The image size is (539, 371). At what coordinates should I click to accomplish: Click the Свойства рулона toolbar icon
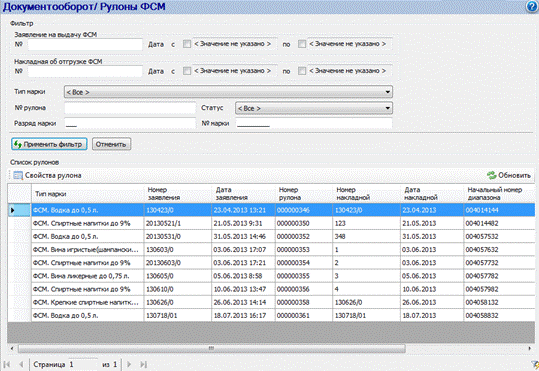coord(18,175)
